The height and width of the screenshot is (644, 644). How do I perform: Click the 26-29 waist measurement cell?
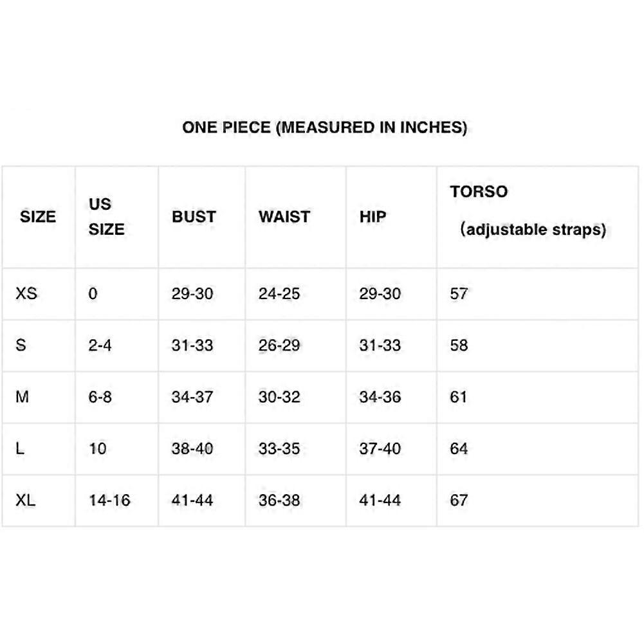pos(279,345)
